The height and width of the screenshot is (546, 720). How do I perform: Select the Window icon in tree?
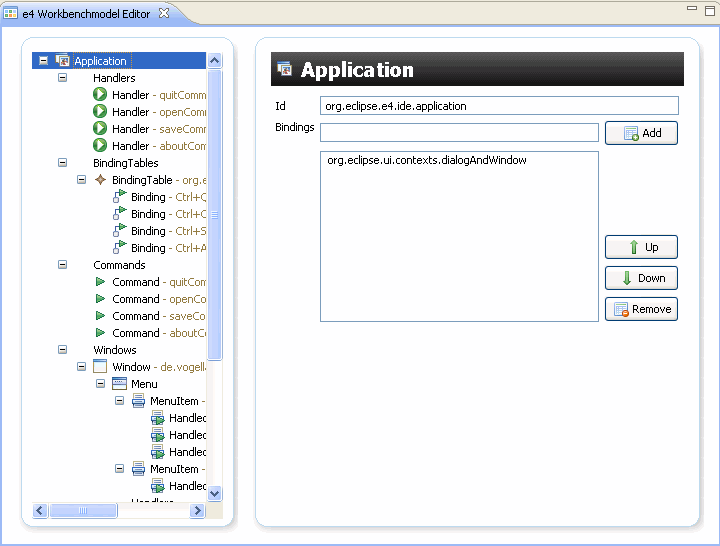click(x=100, y=367)
